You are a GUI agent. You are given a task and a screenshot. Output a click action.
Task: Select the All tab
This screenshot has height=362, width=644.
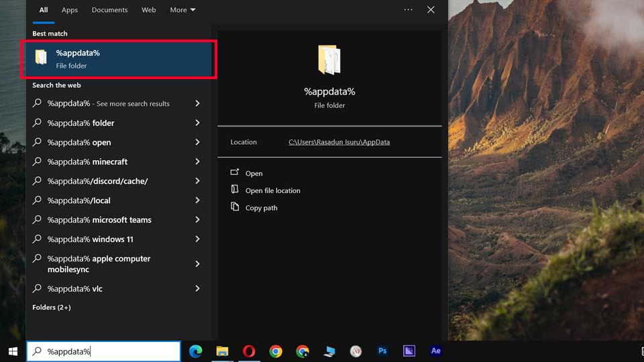click(x=44, y=10)
